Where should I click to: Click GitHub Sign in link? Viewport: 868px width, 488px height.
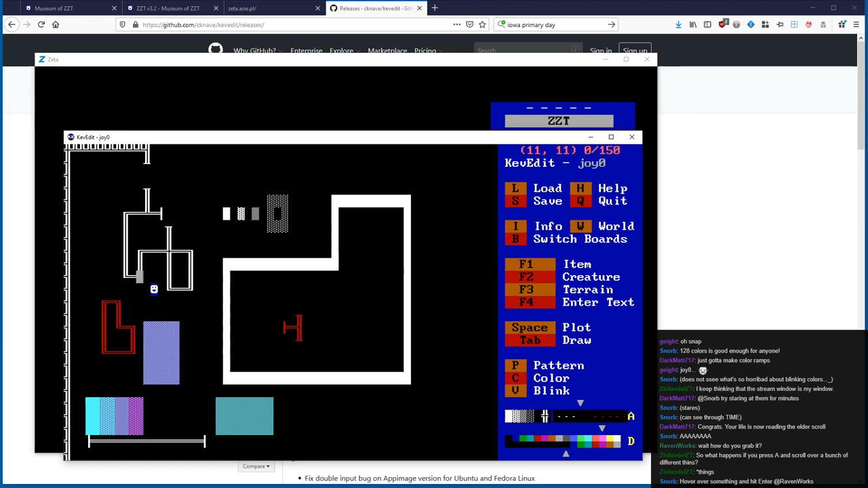[x=601, y=51]
